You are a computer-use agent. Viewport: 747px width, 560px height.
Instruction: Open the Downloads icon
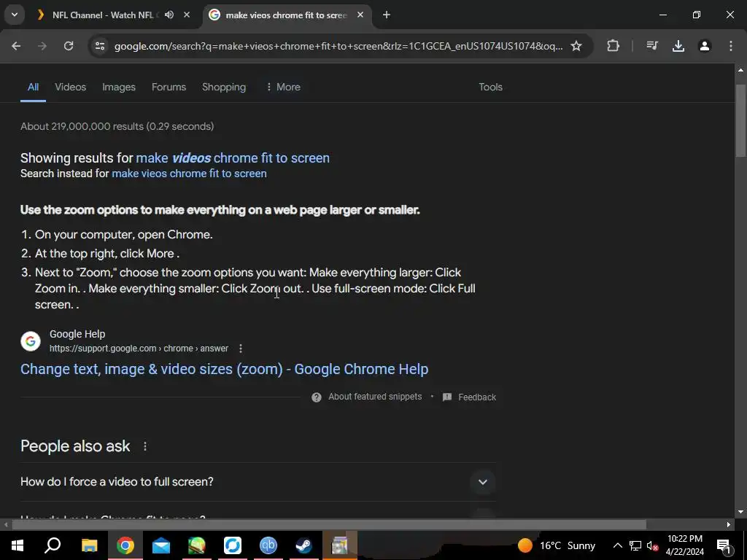tap(678, 46)
